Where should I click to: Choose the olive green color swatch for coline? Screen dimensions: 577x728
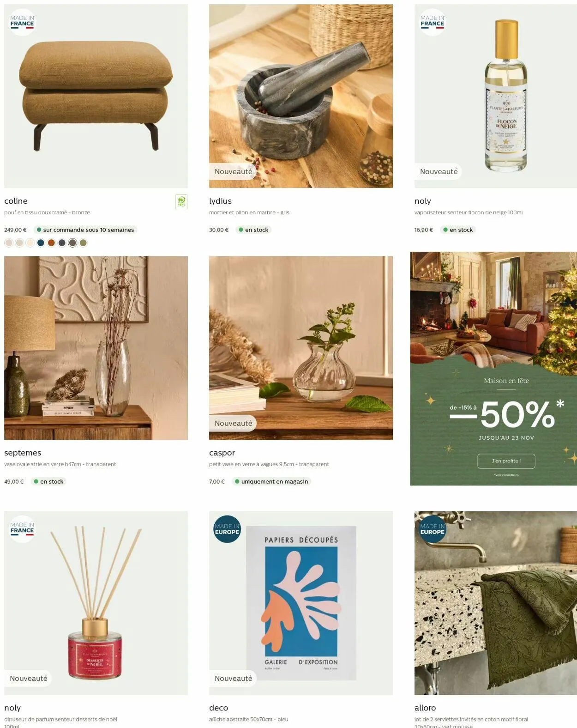point(83,243)
